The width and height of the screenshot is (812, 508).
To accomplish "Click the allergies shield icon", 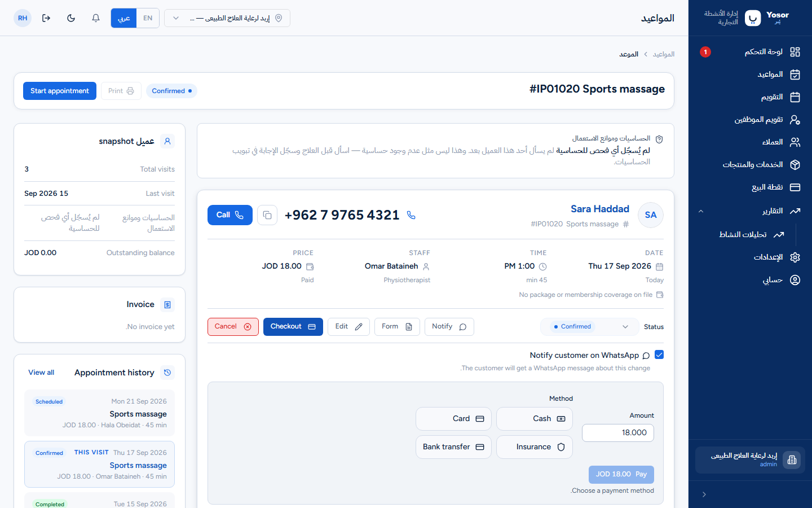I will coord(659,139).
